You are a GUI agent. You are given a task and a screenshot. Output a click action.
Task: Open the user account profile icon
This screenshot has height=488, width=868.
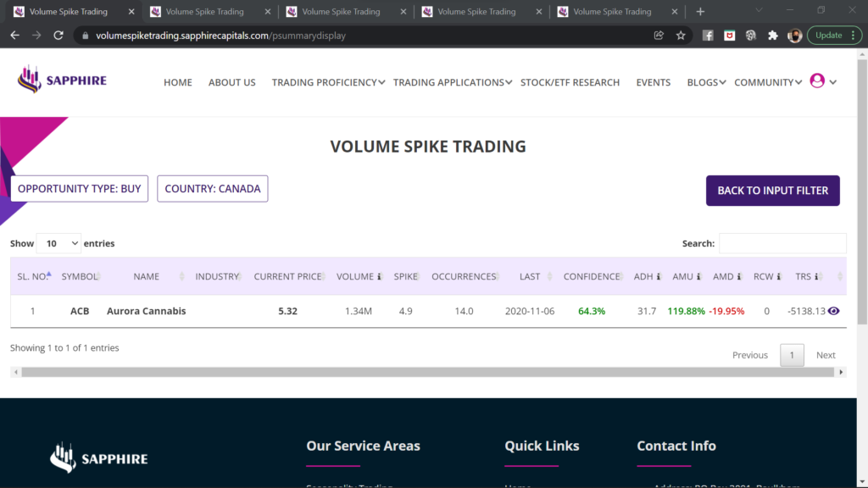pos(817,81)
